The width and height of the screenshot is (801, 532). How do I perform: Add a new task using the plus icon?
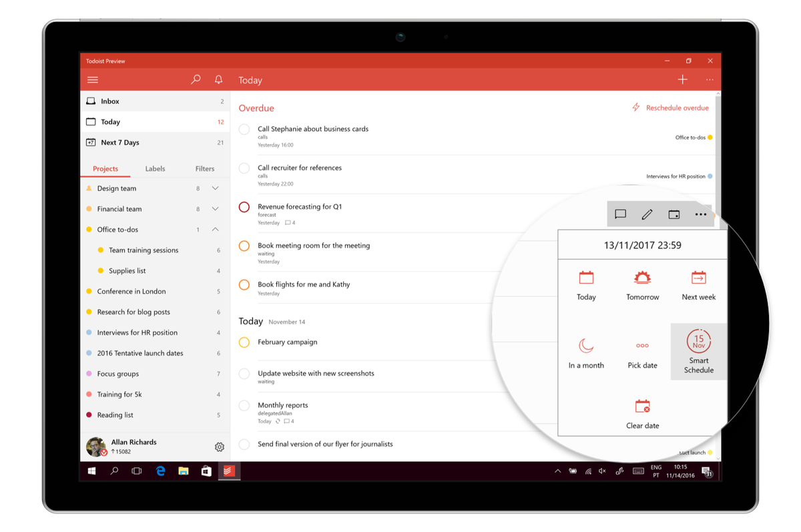click(682, 79)
